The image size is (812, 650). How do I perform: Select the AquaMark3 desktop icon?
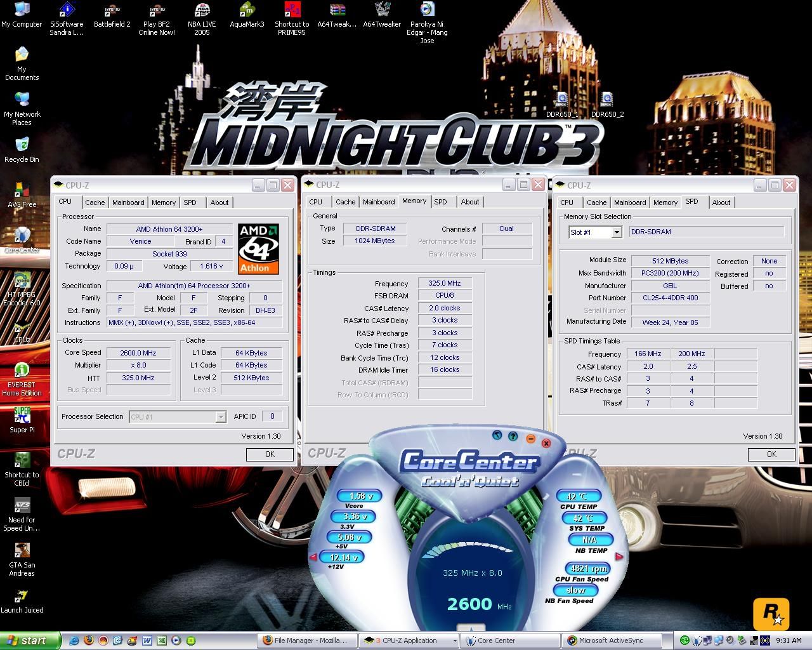pos(247,15)
